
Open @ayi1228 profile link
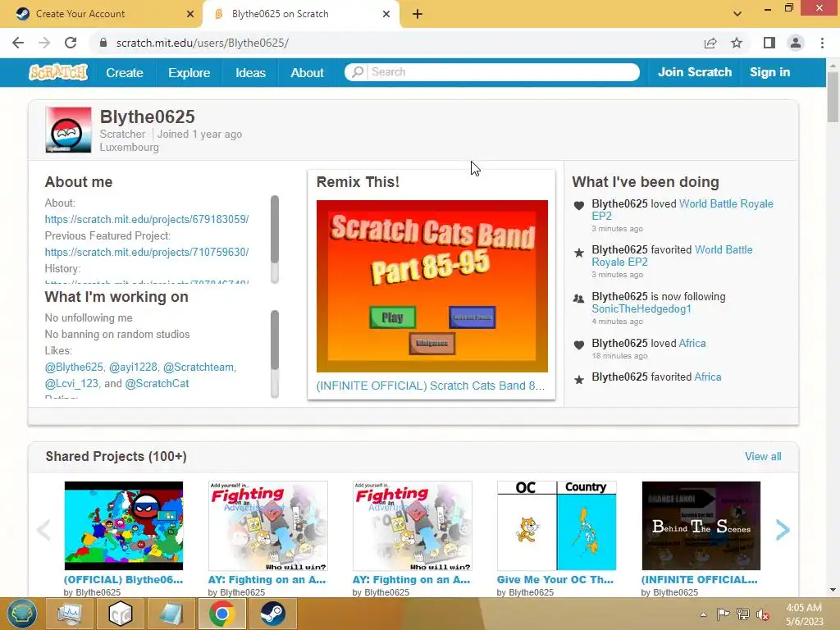coord(133,367)
